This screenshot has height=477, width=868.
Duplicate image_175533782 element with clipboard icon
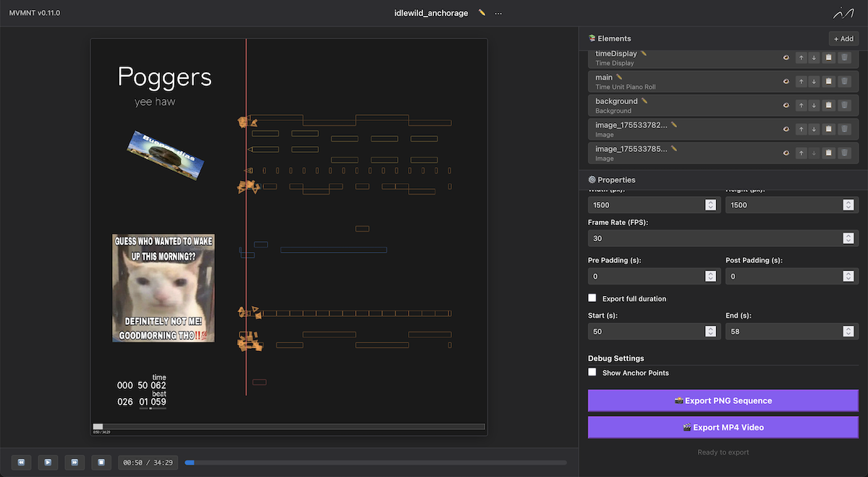[829, 129]
